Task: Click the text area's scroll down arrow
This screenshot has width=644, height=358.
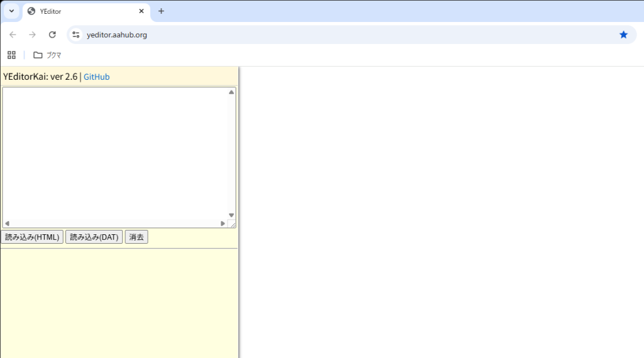Action: coord(231,215)
